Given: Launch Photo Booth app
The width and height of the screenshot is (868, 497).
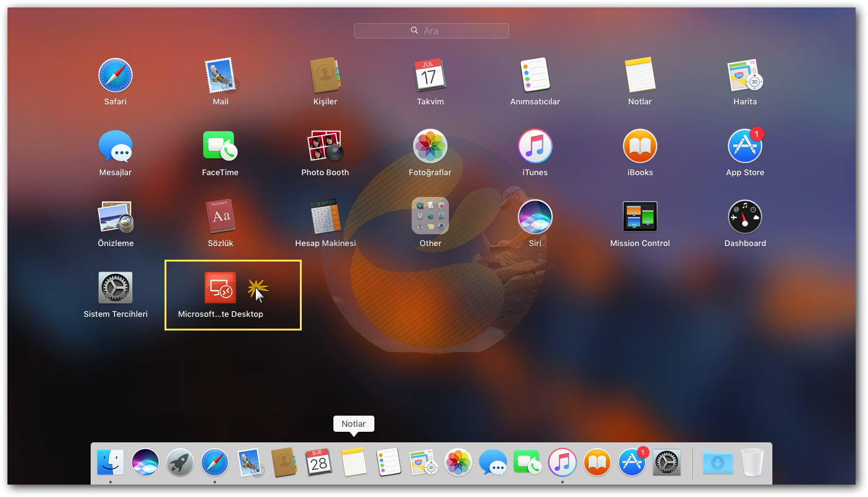Looking at the screenshot, I should click(x=325, y=147).
